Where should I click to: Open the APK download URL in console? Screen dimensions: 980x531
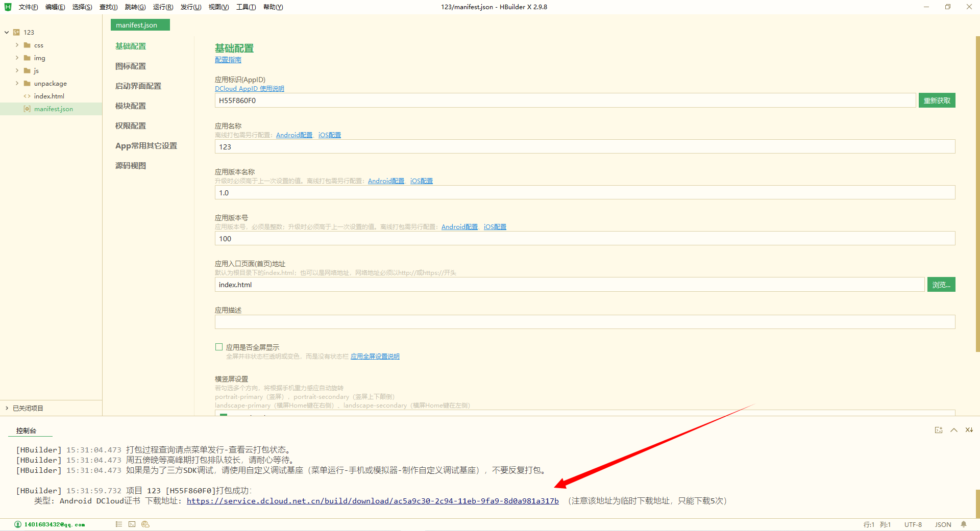point(373,501)
